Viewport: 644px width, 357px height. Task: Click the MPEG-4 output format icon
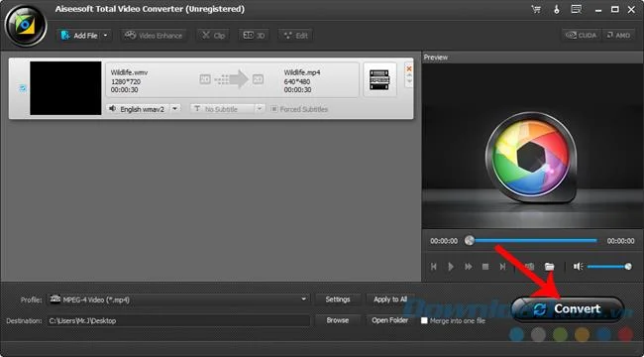point(379,79)
